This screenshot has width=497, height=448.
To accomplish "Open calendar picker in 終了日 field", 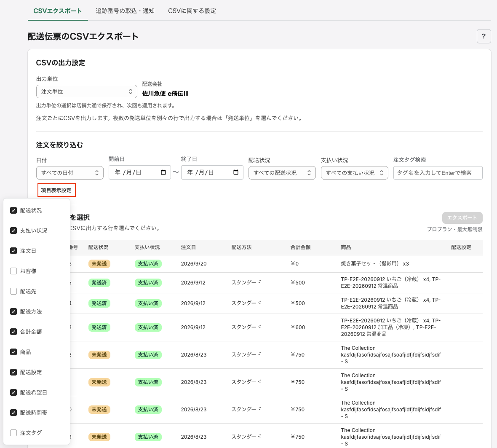I will click(236, 172).
